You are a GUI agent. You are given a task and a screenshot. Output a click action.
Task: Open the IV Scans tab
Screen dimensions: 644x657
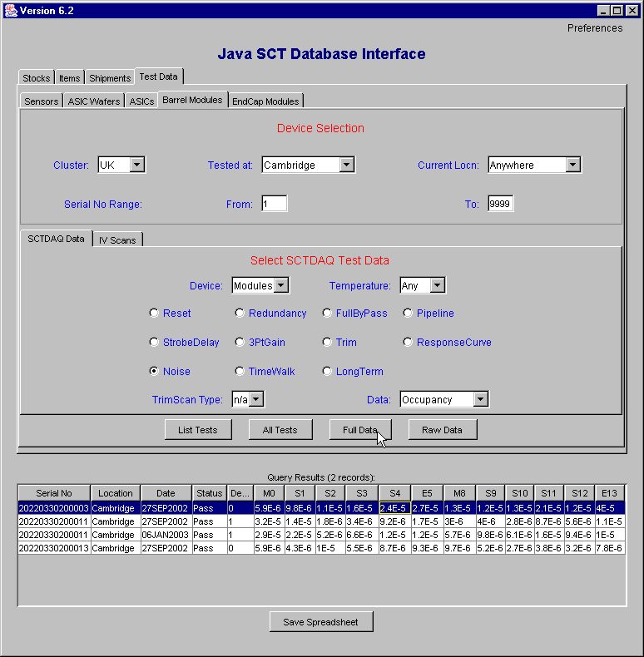coord(117,240)
